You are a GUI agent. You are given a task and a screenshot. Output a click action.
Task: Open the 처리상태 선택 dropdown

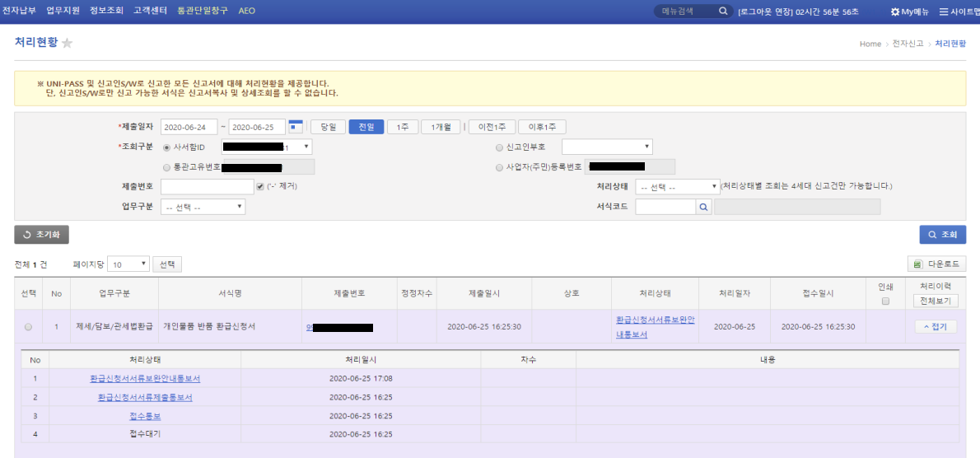(678, 187)
